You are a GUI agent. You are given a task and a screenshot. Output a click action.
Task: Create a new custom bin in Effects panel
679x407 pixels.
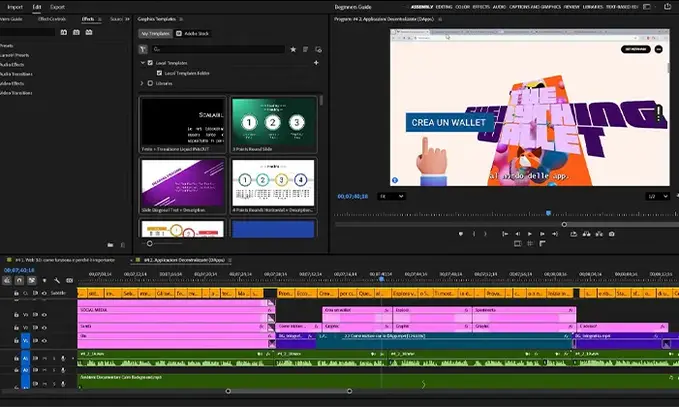pyautogui.click(x=110, y=245)
